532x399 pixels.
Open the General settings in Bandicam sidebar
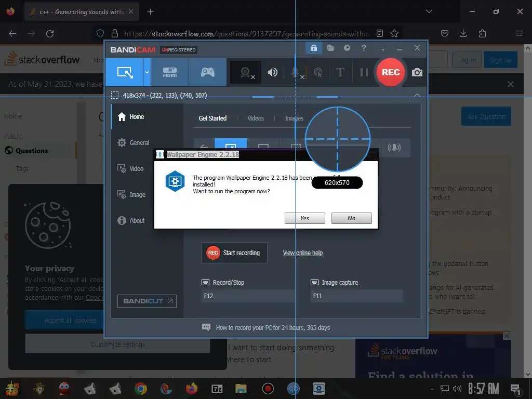133,142
